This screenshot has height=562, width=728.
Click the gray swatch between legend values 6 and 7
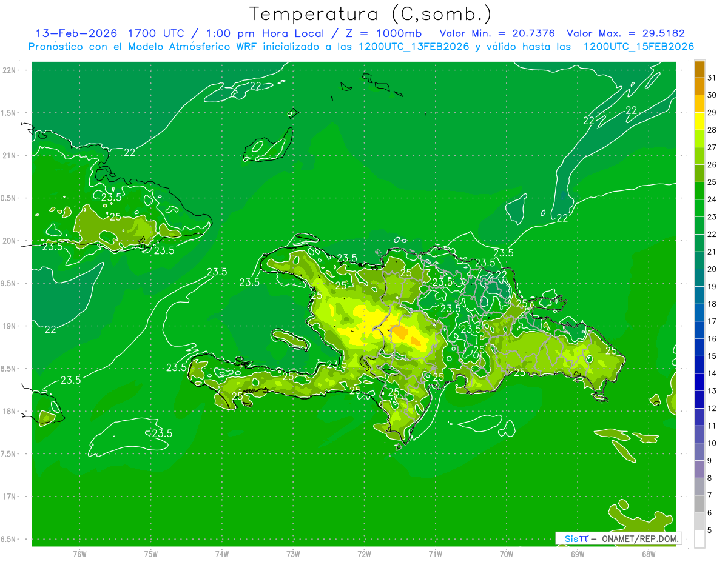(699, 504)
